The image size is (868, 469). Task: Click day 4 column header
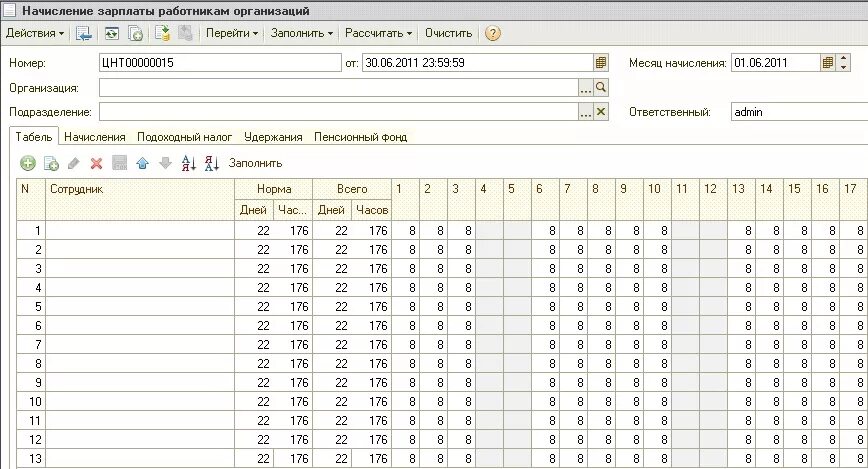pos(489,199)
